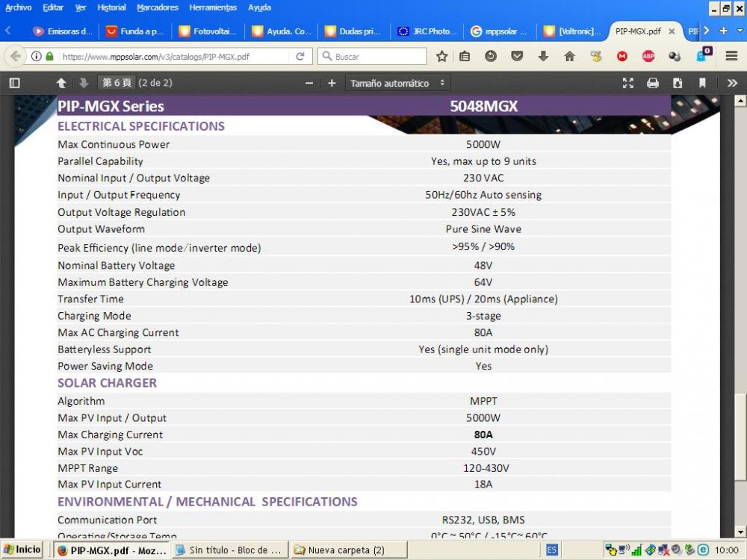This screenshot has width=747, height=560.
Task: Go back to the previous page
Action: tap(15, 56)
